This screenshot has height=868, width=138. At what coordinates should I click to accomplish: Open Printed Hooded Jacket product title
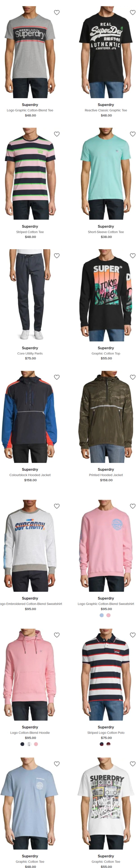106,475
